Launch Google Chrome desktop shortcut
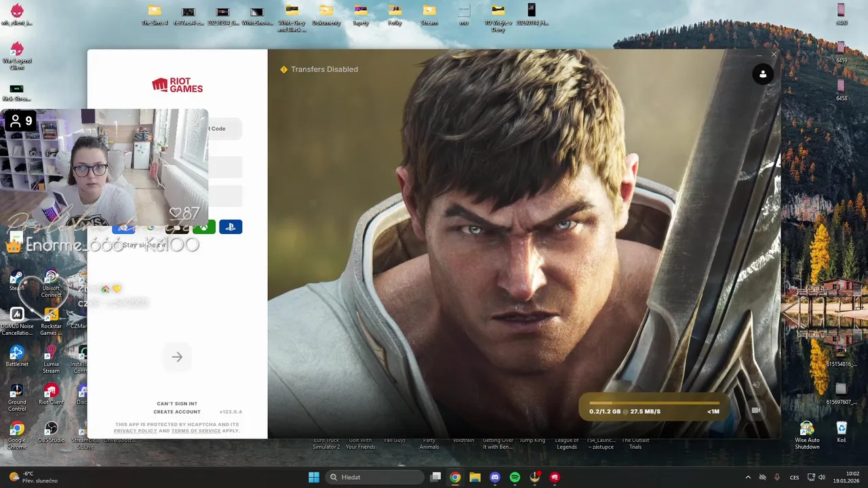Viewport: 868px width, 488px height. click(x=17, y=436)
